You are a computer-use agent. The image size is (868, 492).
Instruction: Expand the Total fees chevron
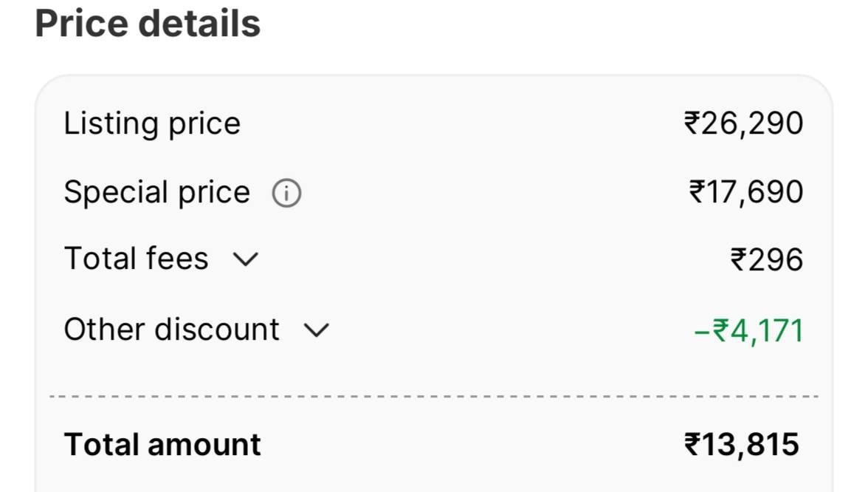[246, 259]
